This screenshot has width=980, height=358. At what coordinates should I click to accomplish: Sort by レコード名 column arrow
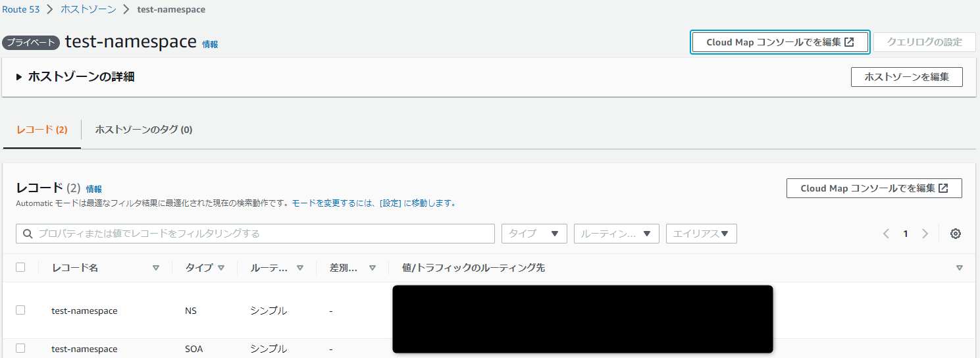coord(156,268)
